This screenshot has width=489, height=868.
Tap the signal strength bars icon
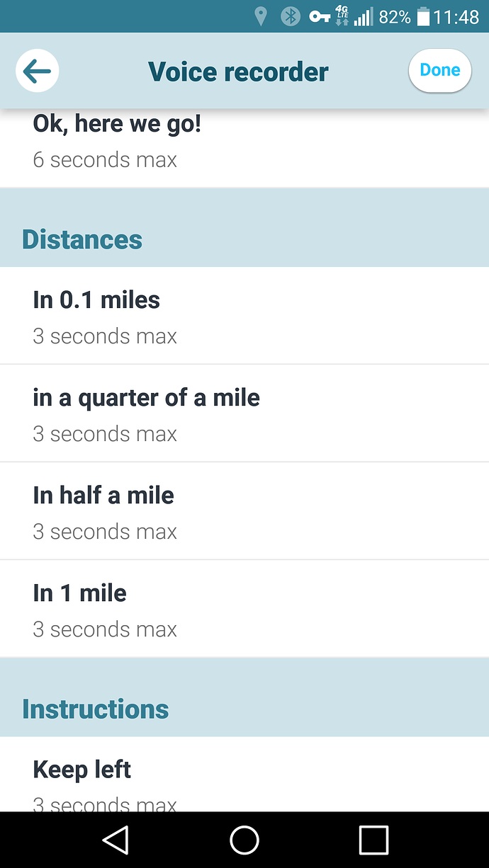click(x=364, y=16)
